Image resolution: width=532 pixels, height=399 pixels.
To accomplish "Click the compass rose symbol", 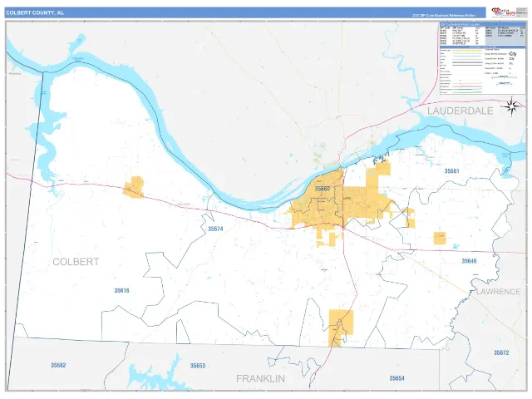I will point(512,106).
